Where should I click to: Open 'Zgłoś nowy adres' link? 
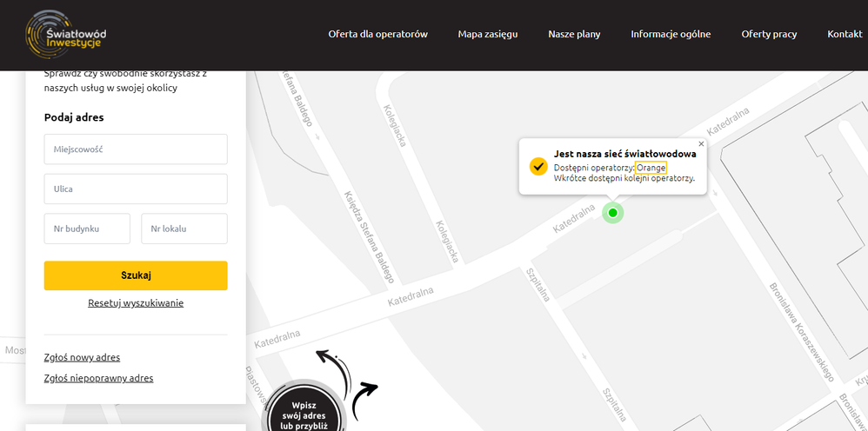point(82,357)
